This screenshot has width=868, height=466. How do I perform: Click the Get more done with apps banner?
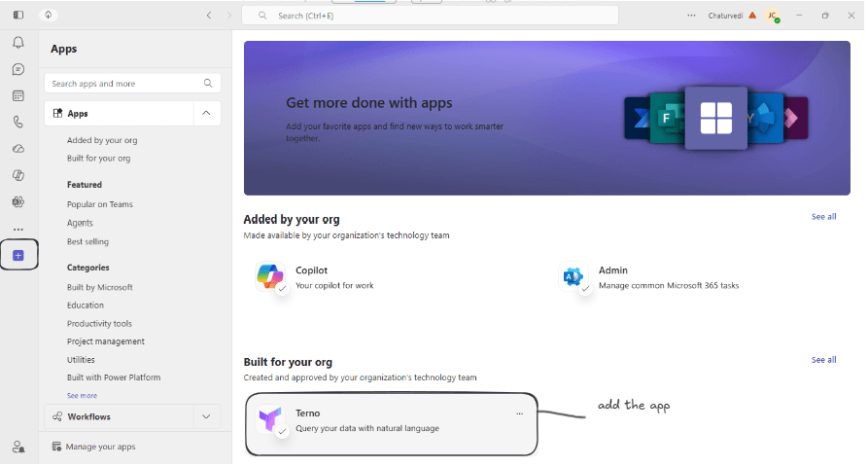tap(547, 118)
